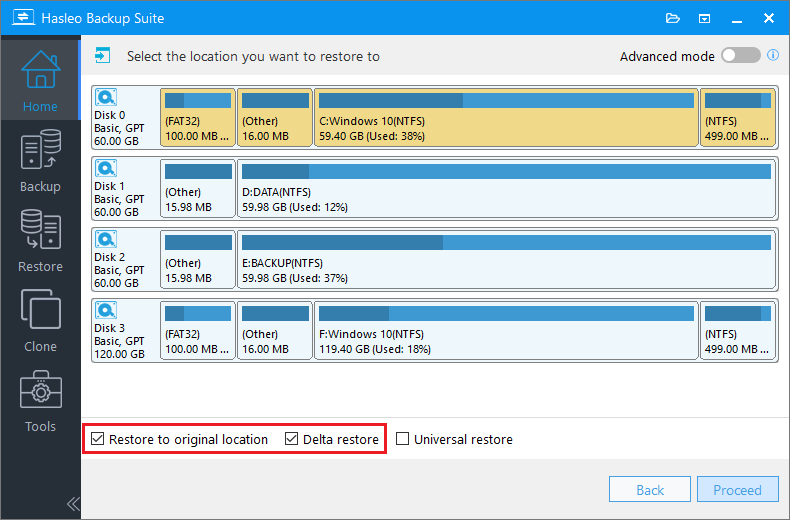This screenshot has width=790, height=520.
Task: Select Disk 3 drive icon
Action: point(106,310)
